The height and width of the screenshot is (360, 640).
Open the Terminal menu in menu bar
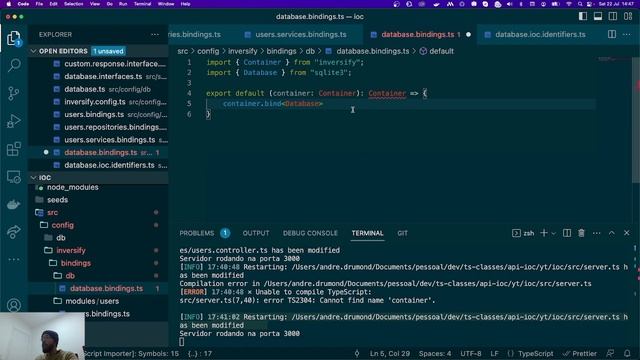tap(142, 4)
